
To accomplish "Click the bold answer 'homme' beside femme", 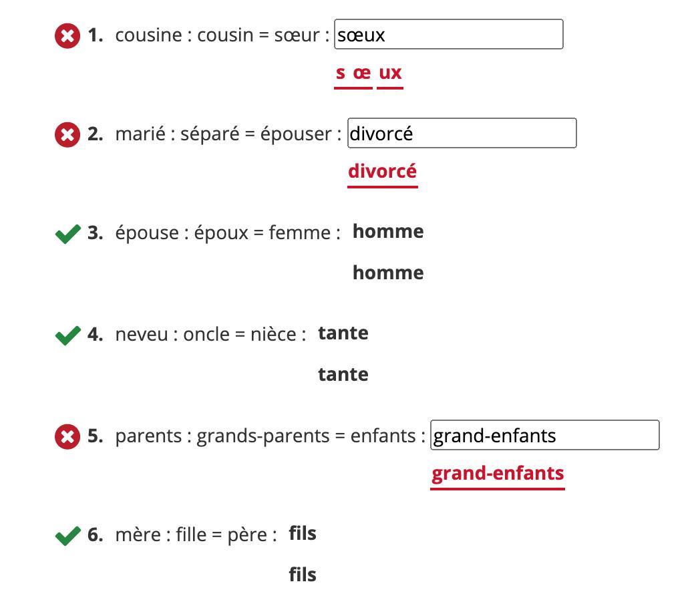I will [388, 231].
